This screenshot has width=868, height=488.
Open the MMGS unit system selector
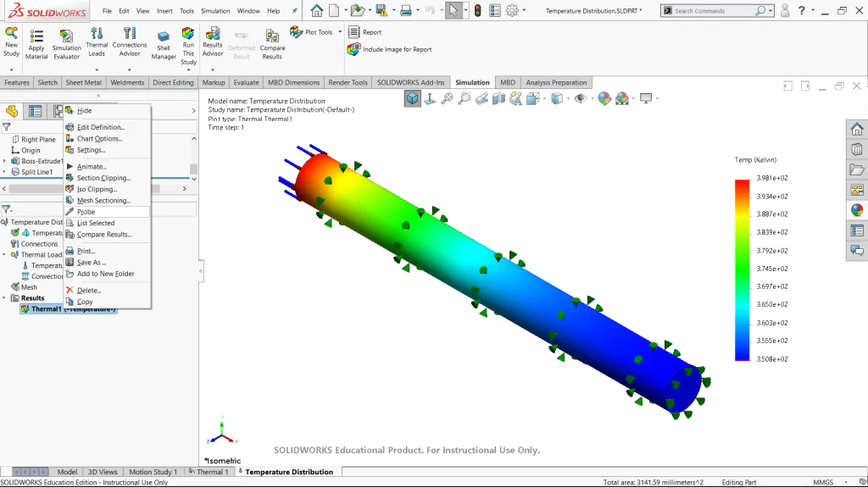tap(823, 482)
